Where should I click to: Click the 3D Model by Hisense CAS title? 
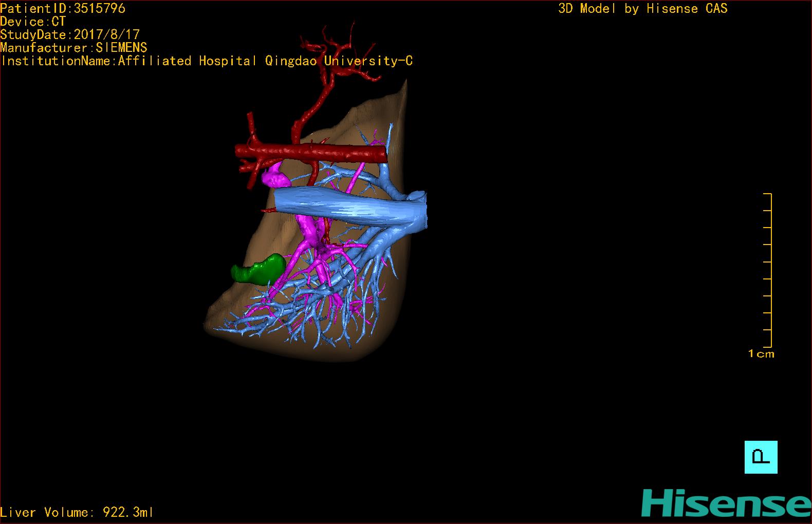(642, 8)
